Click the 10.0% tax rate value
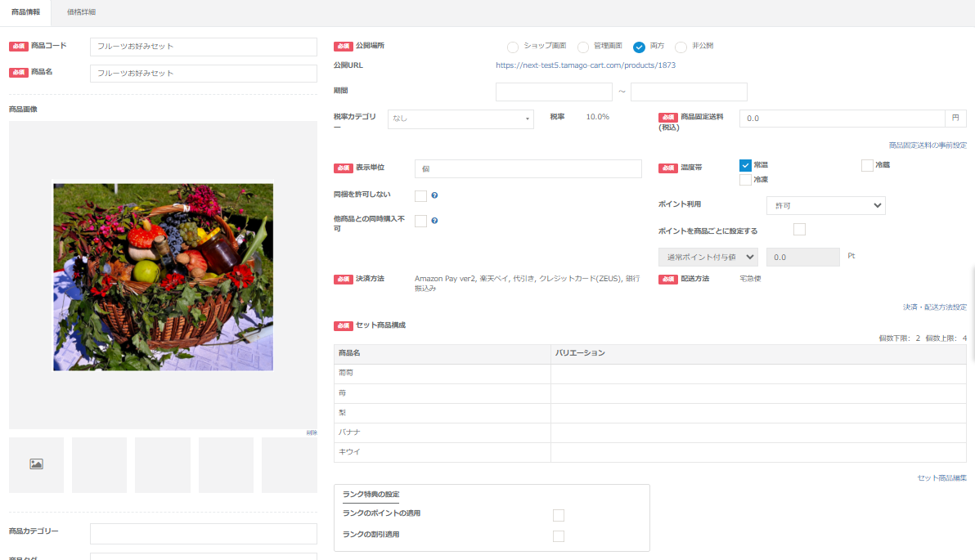This screenshot has height=560, width=975. pyautogui.click(x=598, y=117)
